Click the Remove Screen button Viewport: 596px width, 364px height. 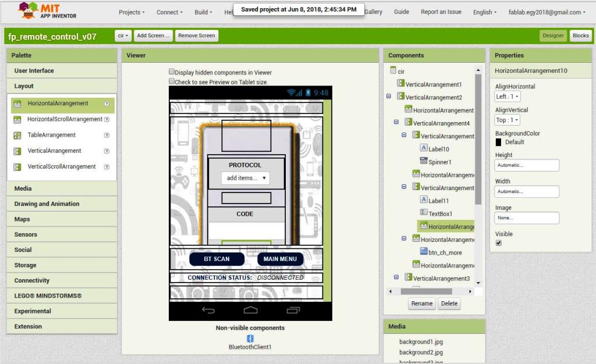click(x=197, y=35)
